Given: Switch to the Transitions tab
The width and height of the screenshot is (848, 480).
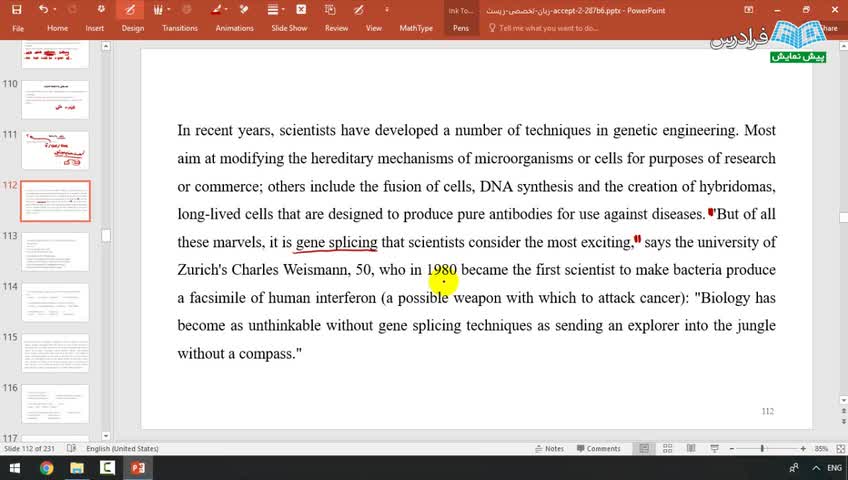Looking at the screenshot, I should point(180,28).
